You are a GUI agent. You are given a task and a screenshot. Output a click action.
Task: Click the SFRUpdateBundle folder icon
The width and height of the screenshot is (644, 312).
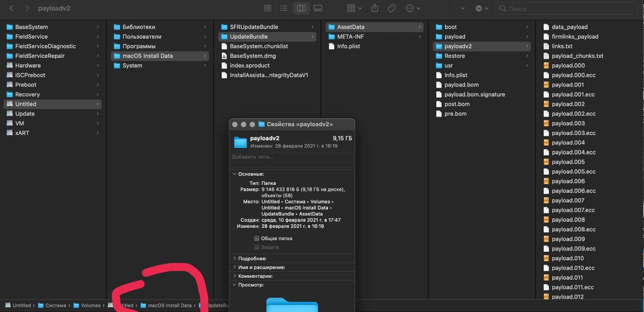224,27
